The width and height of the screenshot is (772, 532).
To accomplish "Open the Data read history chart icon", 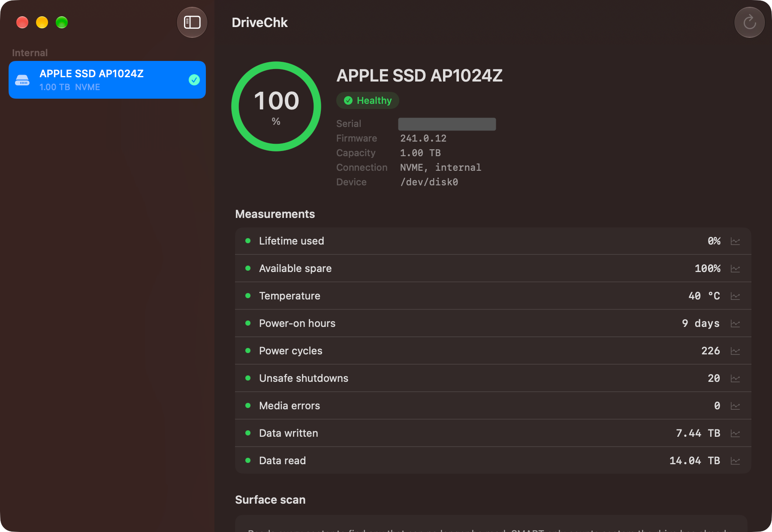I will [735, 461].
